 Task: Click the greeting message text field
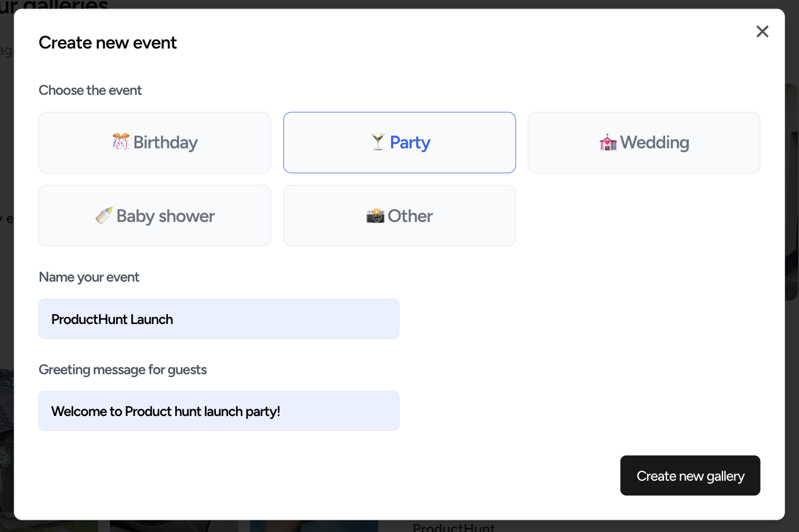tap(219, 410)
